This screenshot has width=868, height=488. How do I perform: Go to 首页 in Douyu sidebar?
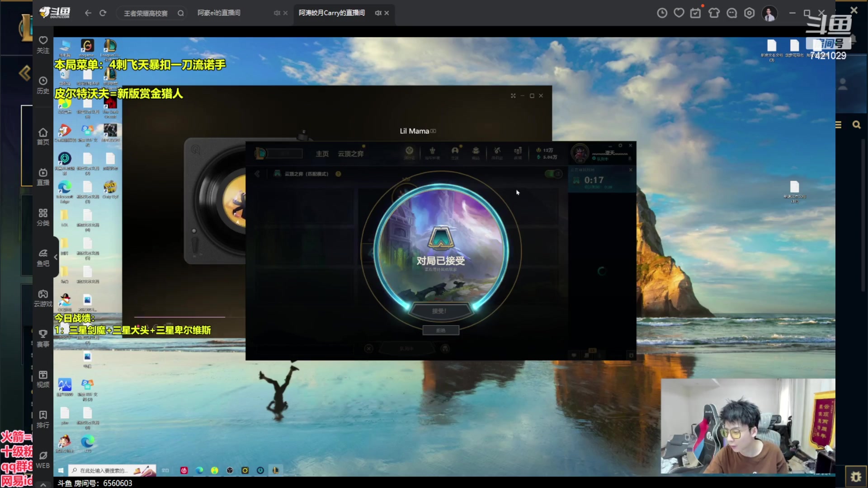click(x=43, y=136)
